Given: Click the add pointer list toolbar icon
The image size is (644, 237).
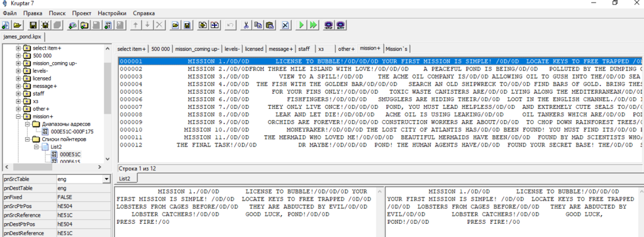Looking at the screenshot, I should [x=108, y=25].
